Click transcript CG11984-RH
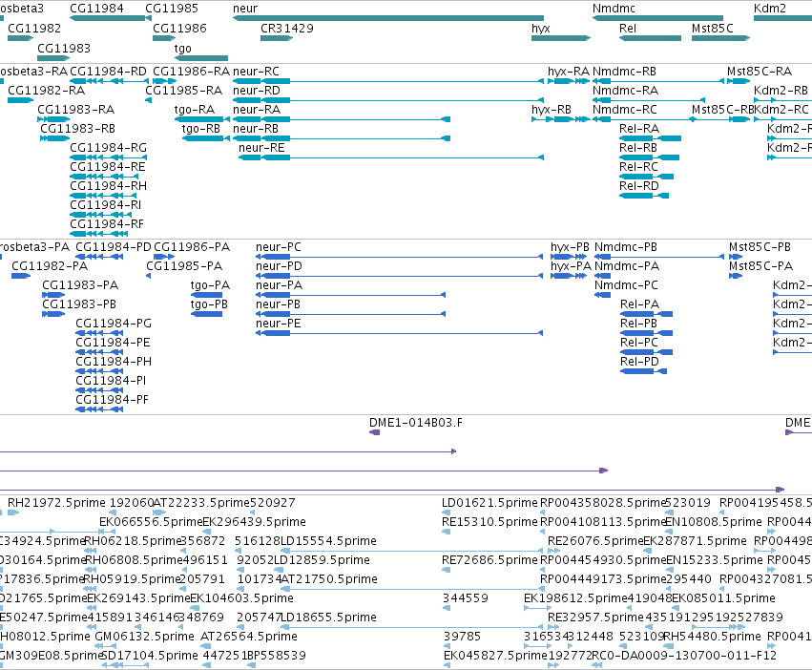Viewport: 812px width, 670px height. (103, 196)
